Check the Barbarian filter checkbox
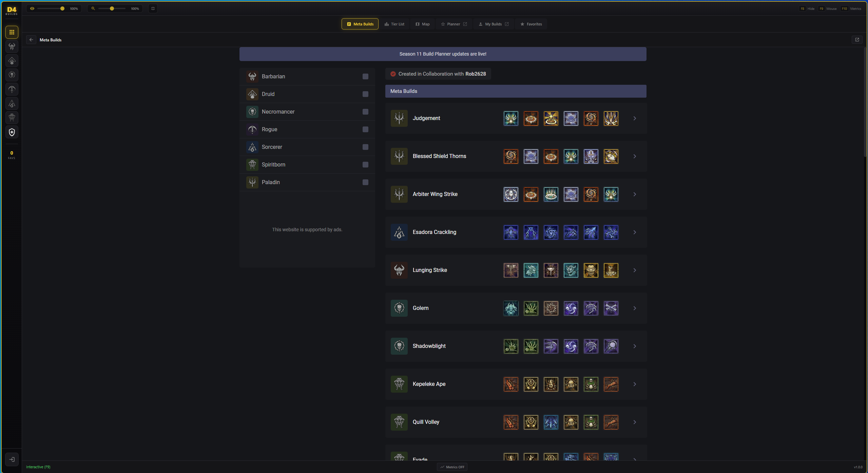Screen dimensions: 868x473 click(365, 77)
